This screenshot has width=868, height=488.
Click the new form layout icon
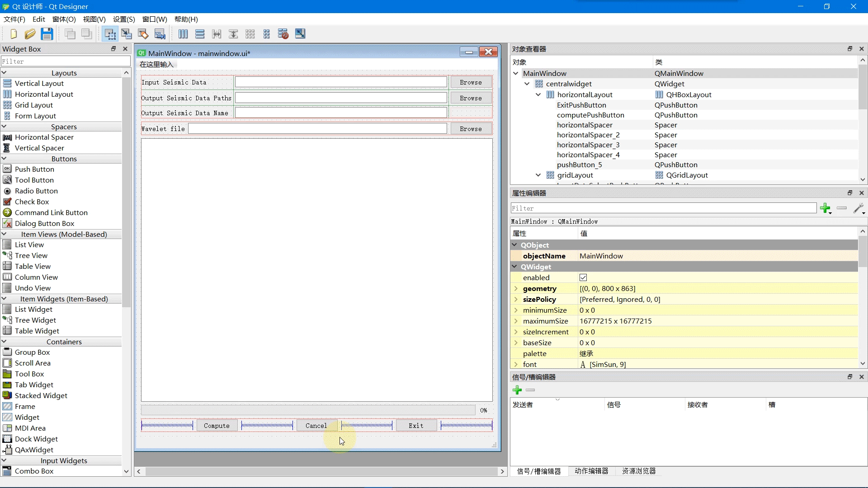tap(266, 34)
